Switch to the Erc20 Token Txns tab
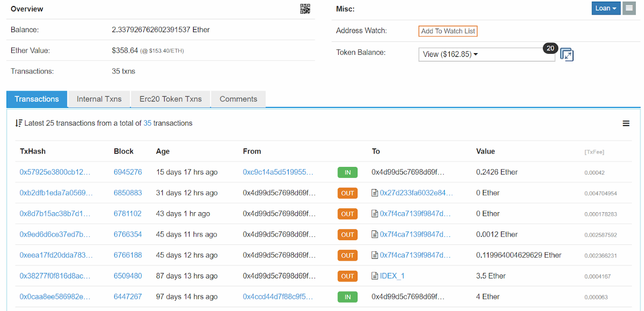Screen dimensions: 644x311 coord(171,99)
